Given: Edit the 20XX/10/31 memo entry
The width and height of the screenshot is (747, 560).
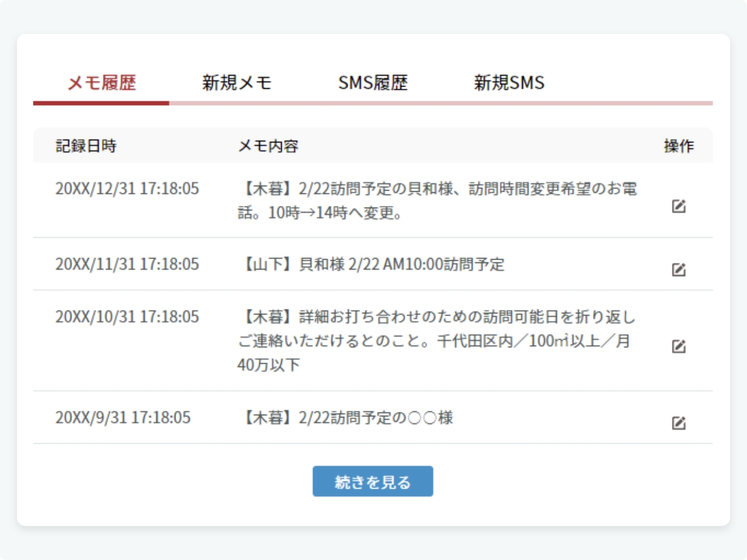Looking at the screenshot, I should coord(679,346).
